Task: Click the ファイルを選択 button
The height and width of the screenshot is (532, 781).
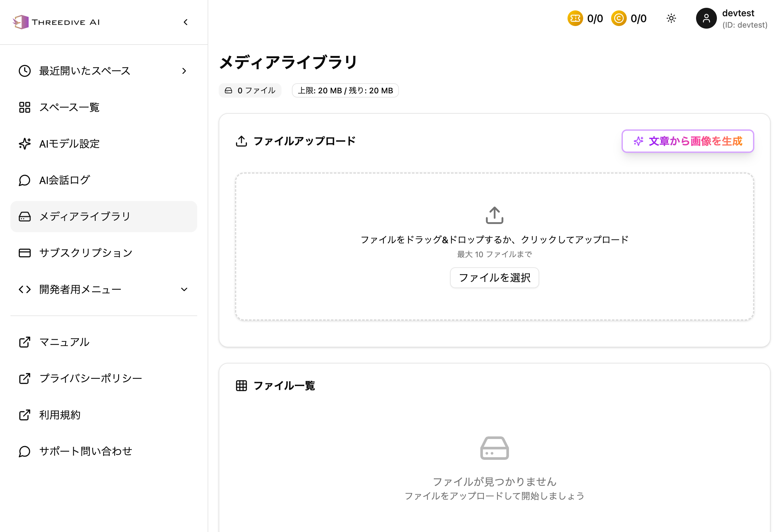Action: 494,278
